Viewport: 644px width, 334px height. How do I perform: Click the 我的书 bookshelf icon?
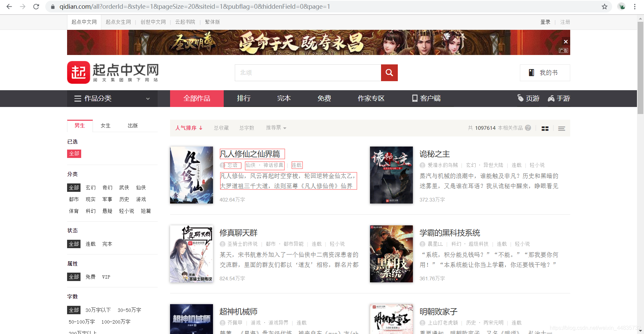tap(531, 73)
